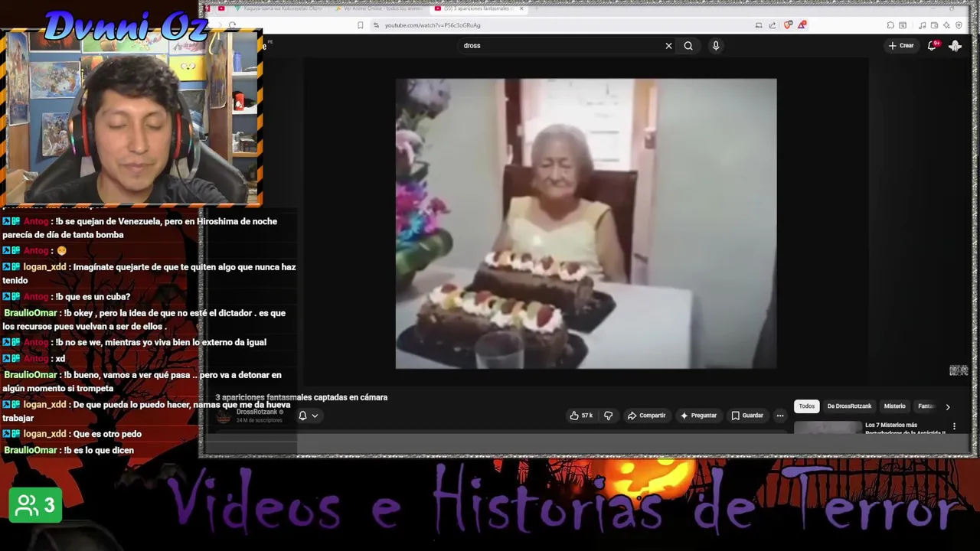Open the viewers count icon showing 3
This screenshot has width=980, height=551.
pyautogui.click(x=35, y=505)
